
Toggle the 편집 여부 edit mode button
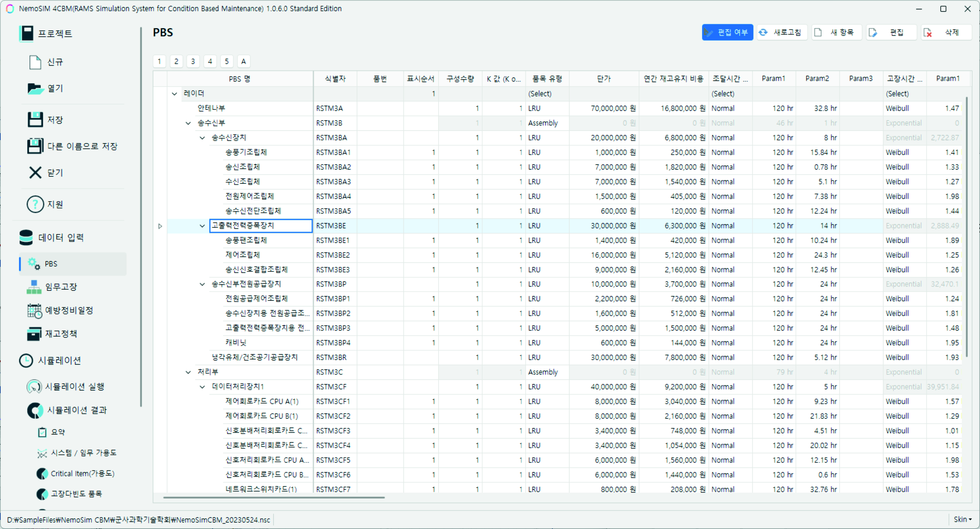pos(727,32)
